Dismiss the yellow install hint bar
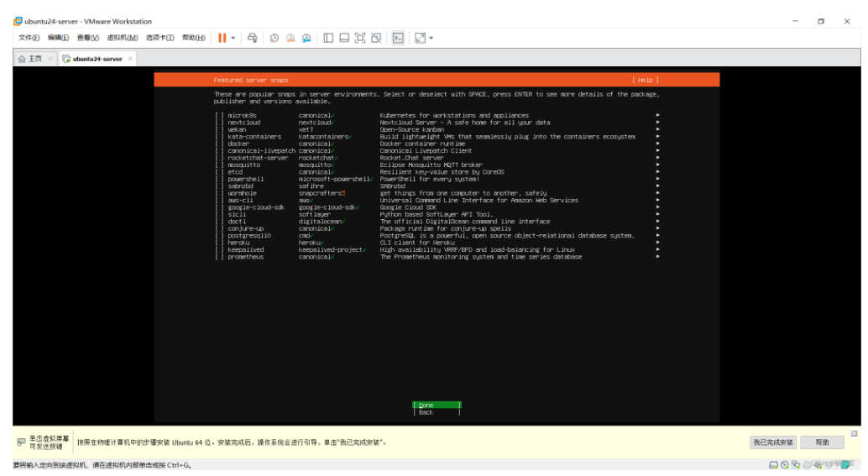The width and height of the screenshot is (868, 476). point(855,433)
